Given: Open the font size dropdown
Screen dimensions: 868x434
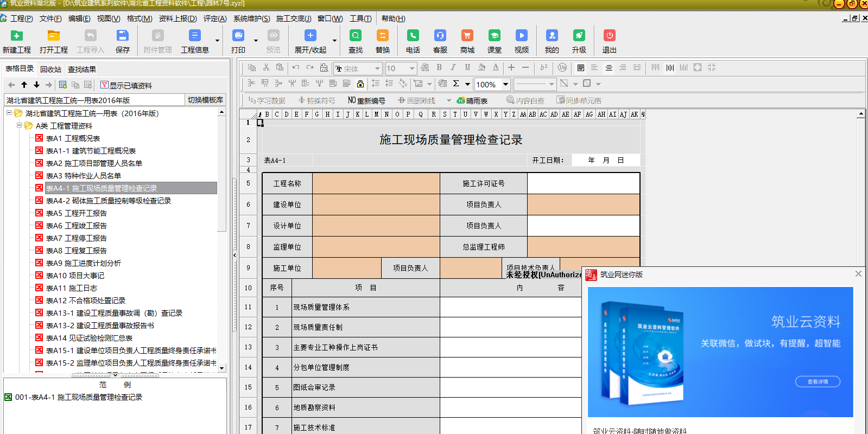Looking at the screenshot, I should pyautogui.click(x=412, y=68).
